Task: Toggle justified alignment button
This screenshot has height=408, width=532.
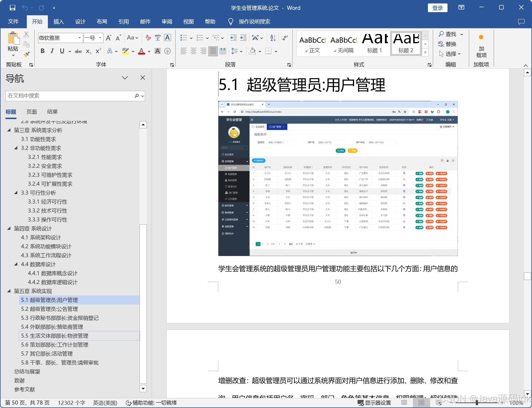Action: [x=213, y=51]
